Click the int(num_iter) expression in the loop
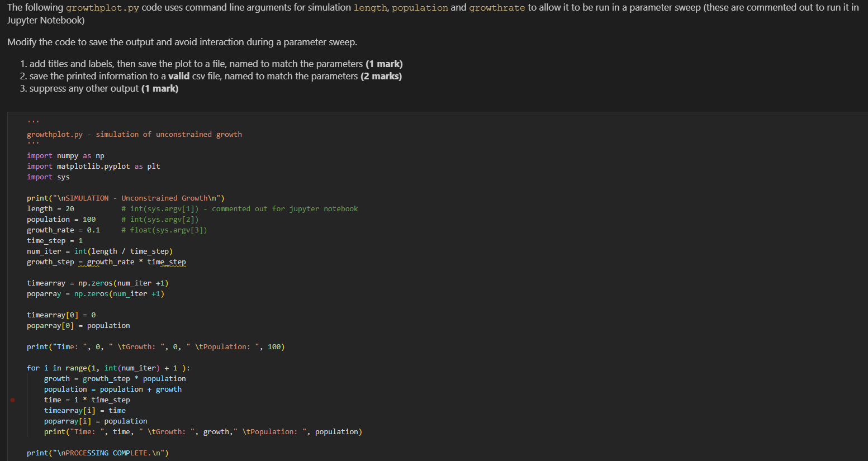Viewport: 868px width, 461px height. point(131,368)
